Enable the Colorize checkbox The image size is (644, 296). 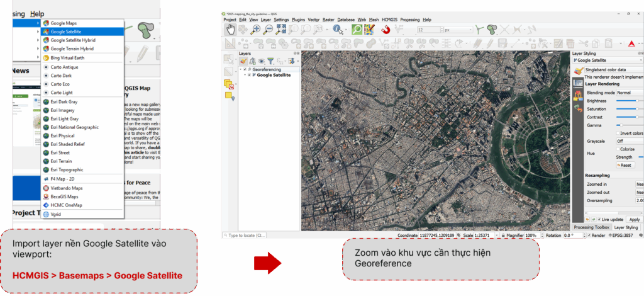tap(618, 149)
